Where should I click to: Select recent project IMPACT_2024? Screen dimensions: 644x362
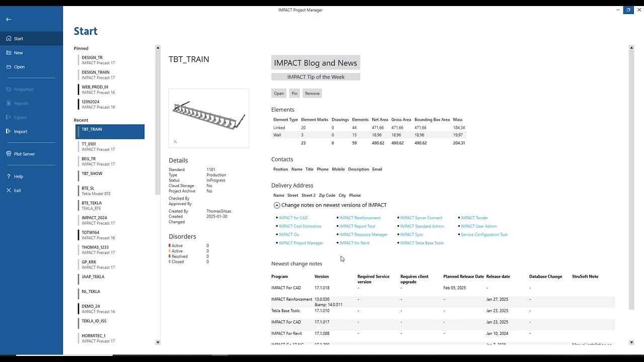[110, 220]
